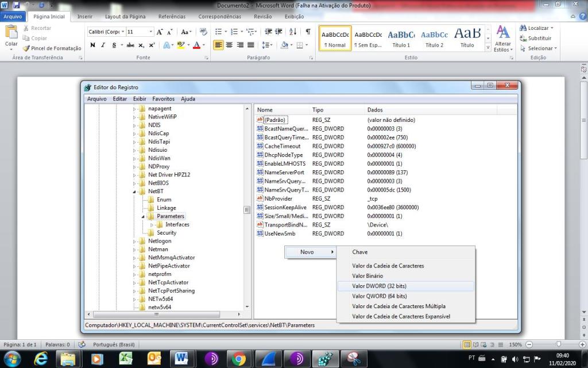Toggle italic formatting in ribbon
The image size is (588, 368).
point(103,45)
